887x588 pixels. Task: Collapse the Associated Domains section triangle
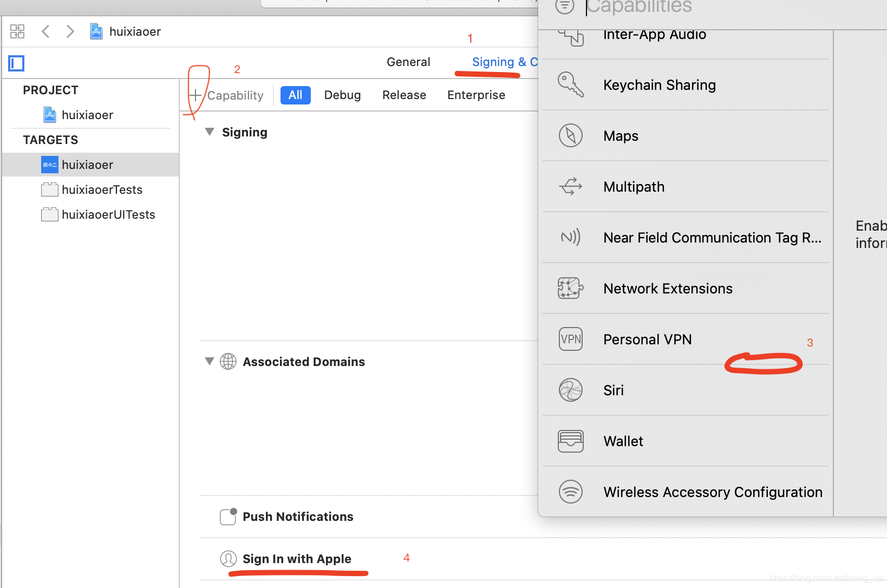[x=210, y=361]
